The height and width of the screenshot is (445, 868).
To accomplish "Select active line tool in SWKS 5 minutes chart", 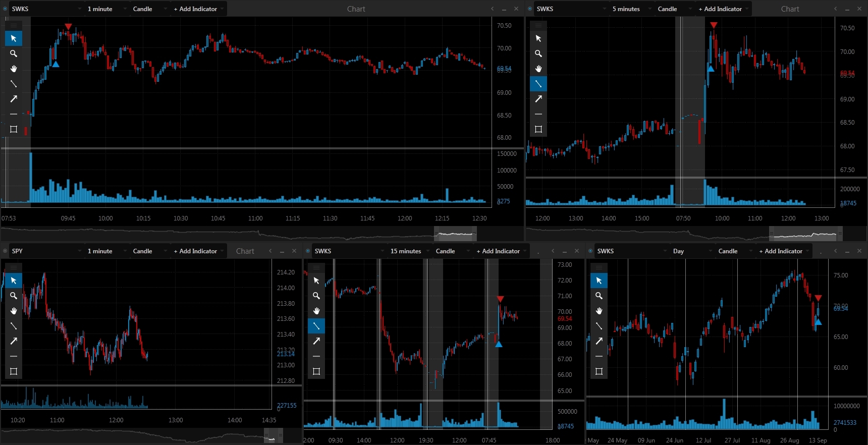I will point(538,84).
